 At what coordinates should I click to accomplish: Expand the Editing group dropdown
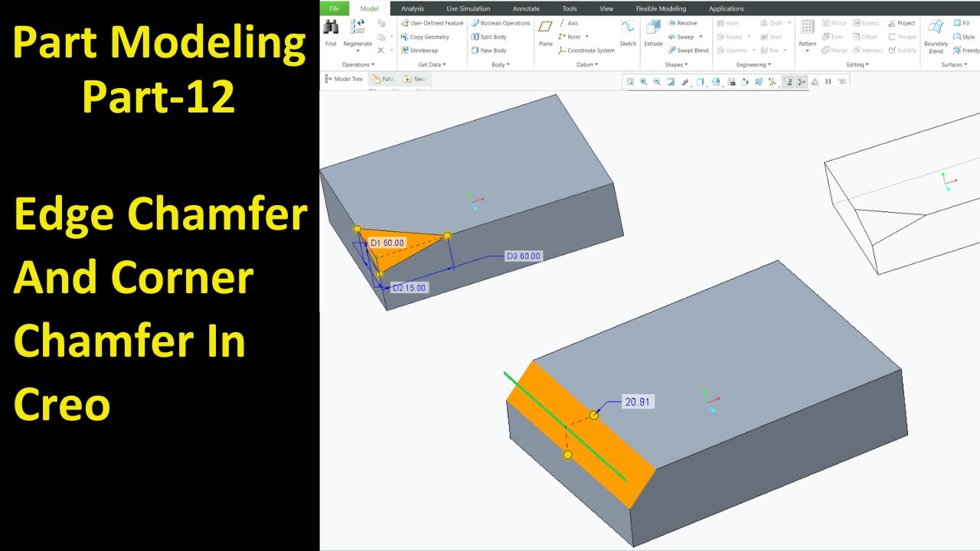click(x=857, y=65)
